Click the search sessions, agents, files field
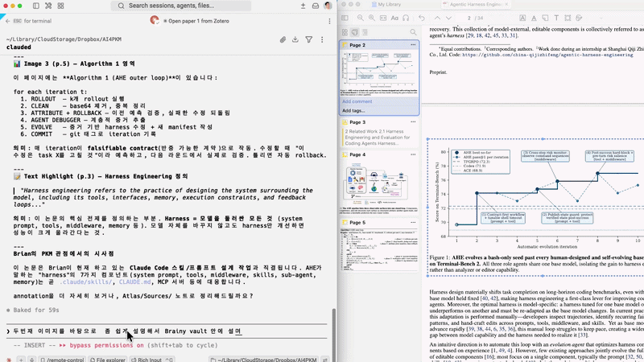The height and width of the screenshot is (362, 644). [180, 6]
